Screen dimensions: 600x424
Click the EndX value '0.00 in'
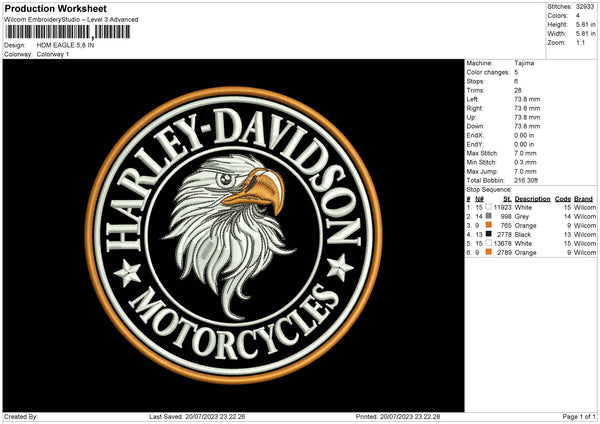(524, 135)
